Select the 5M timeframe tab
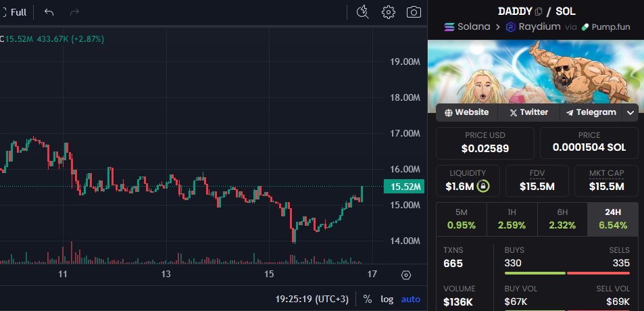 [x=462, y=219]
